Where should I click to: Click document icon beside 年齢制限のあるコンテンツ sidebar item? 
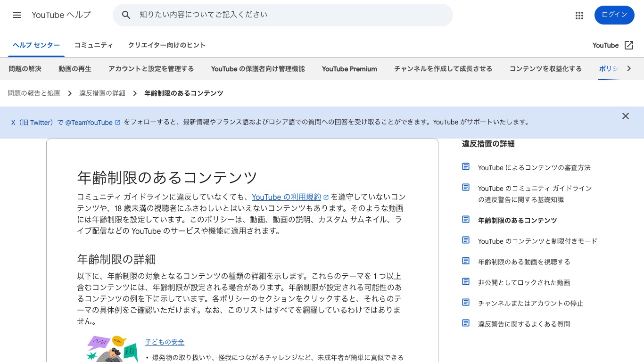click(x=466, y=220)
